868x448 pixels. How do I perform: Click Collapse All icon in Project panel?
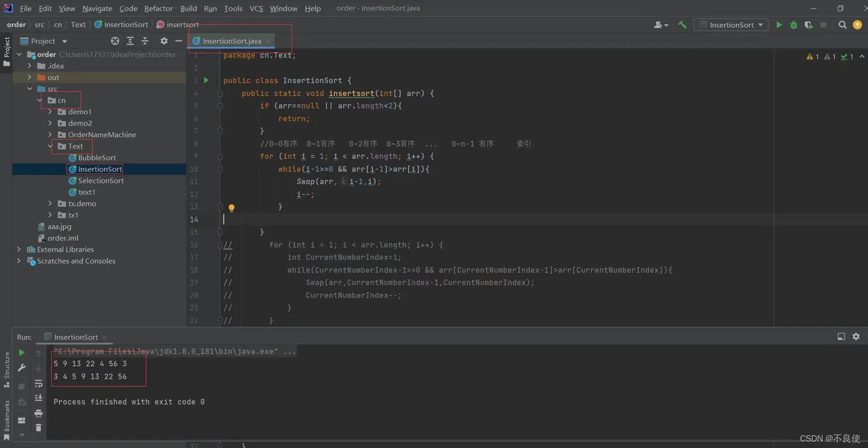coord(145,41)
